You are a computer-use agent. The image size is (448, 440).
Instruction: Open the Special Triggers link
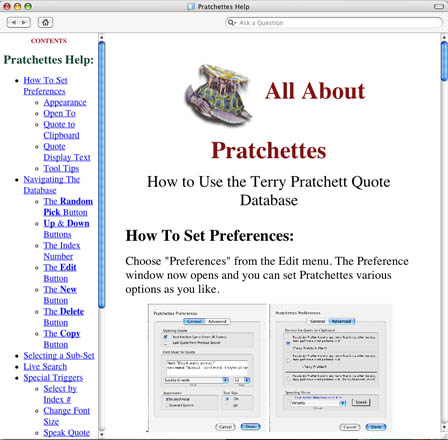click(53, 378)
